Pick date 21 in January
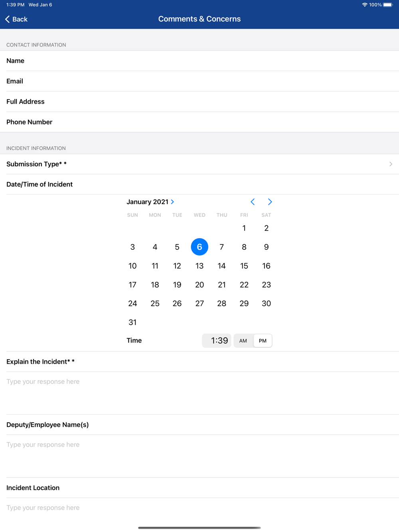The image size is (399, 532). (222, 285)
